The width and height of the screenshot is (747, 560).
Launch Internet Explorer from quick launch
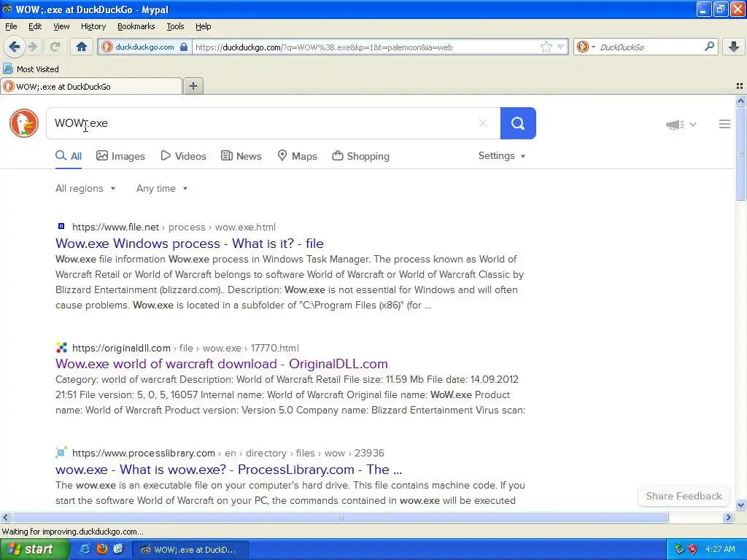85,549
